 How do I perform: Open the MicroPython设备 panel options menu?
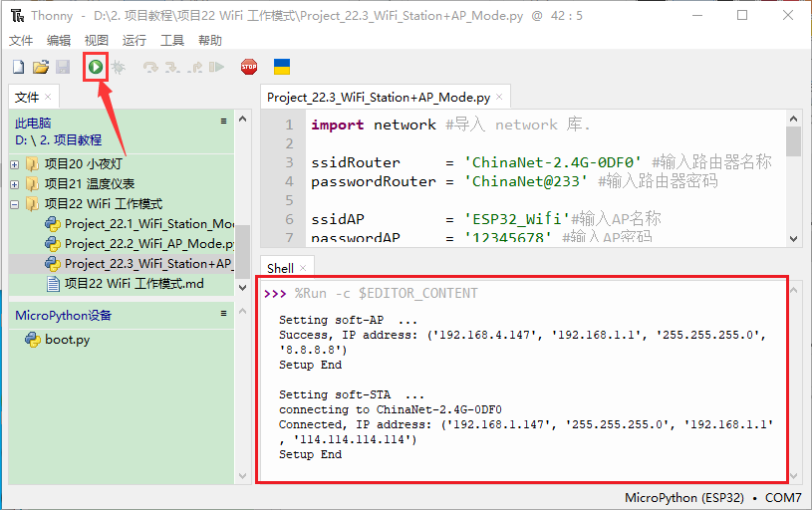(224, 314)
